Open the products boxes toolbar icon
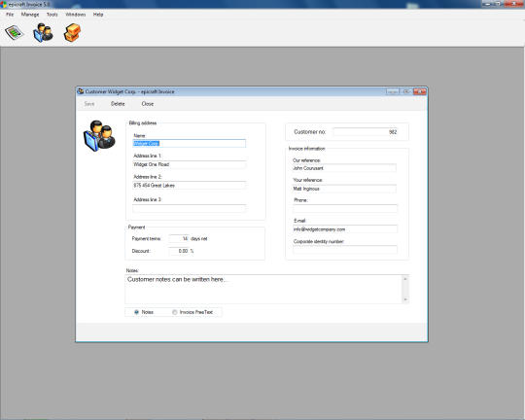Viewport: 525px width, 420px height. (x=72, y=32)
